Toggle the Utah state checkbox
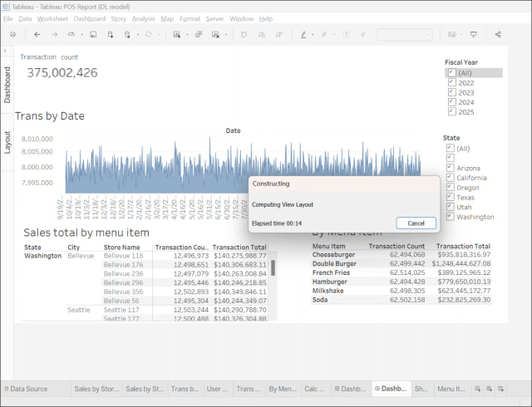The image size is (532, 407). [x=450, y=207]
